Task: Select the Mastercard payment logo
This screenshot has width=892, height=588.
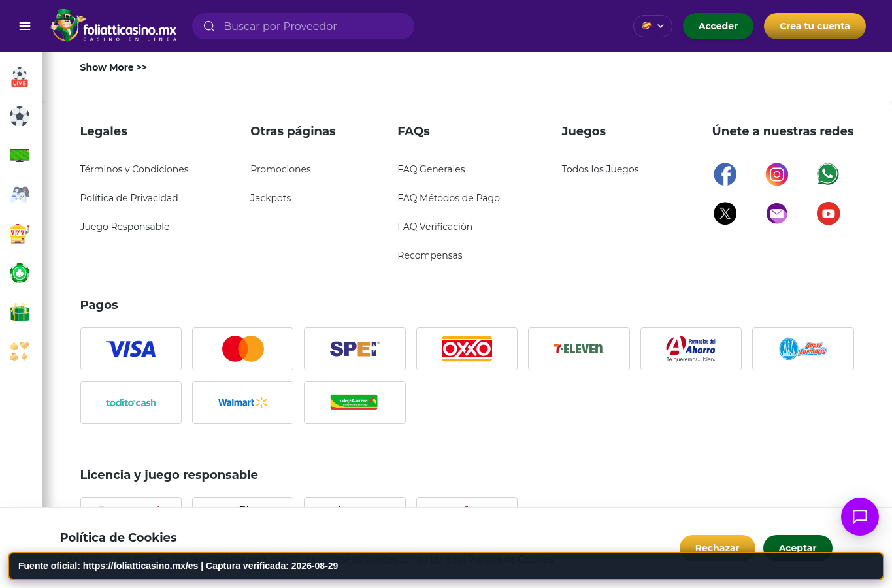Action: click(x=242, y=349)
